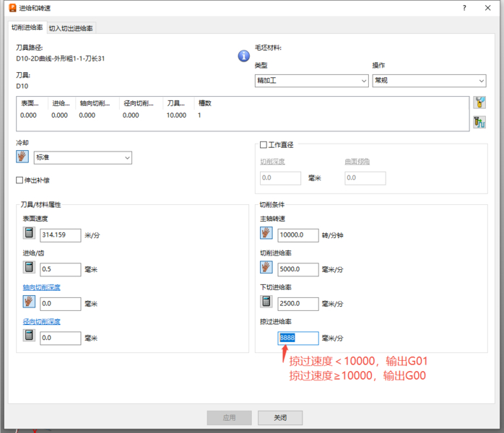Click the 轴向切削深度 link

pos(42,287)
